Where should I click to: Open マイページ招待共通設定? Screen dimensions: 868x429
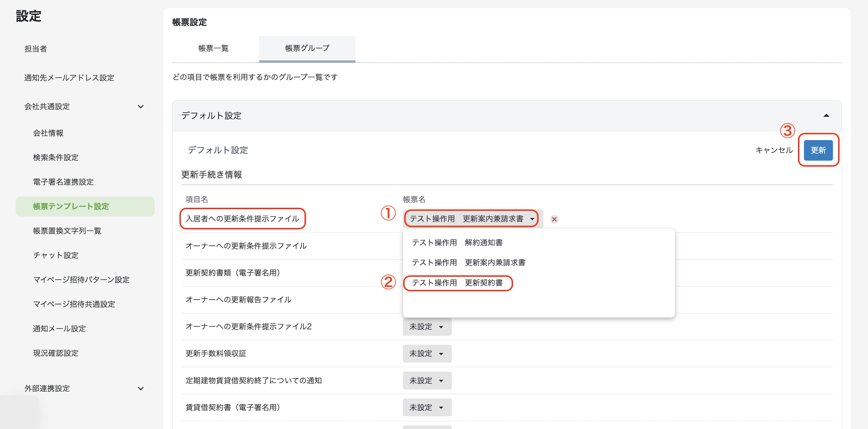pos(74,304)
